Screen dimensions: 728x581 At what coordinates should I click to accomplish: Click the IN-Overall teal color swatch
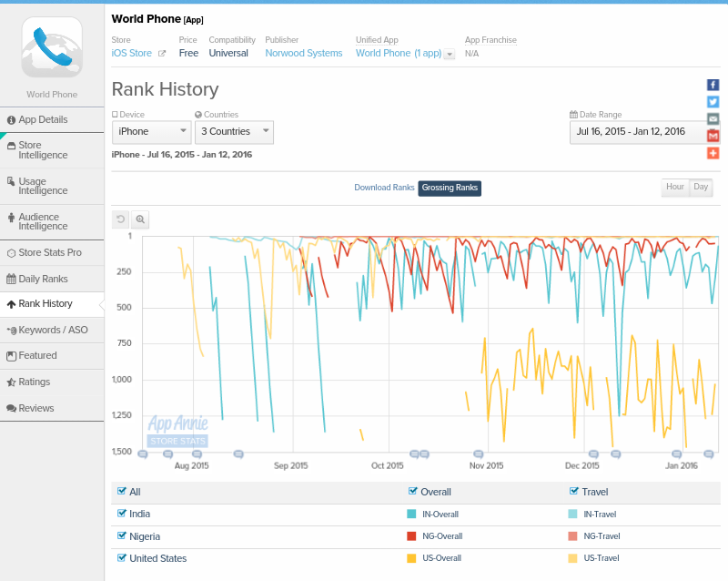[x=411, y=515]
